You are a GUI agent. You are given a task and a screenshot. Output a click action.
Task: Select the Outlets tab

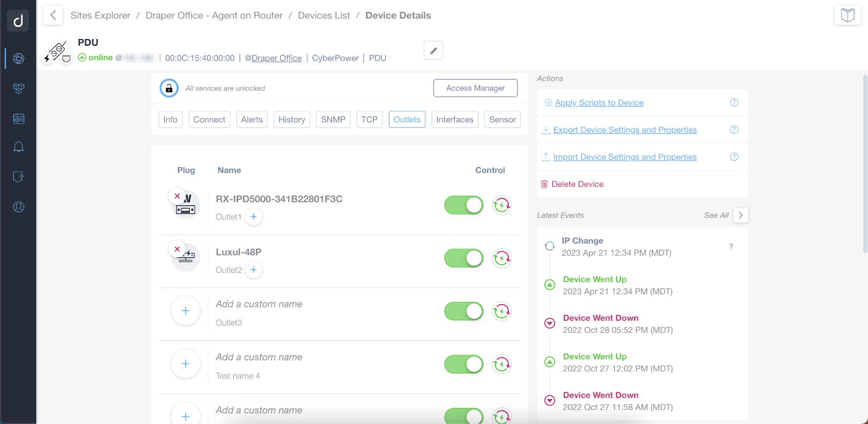pyautogui.click(x=407, y=119)
